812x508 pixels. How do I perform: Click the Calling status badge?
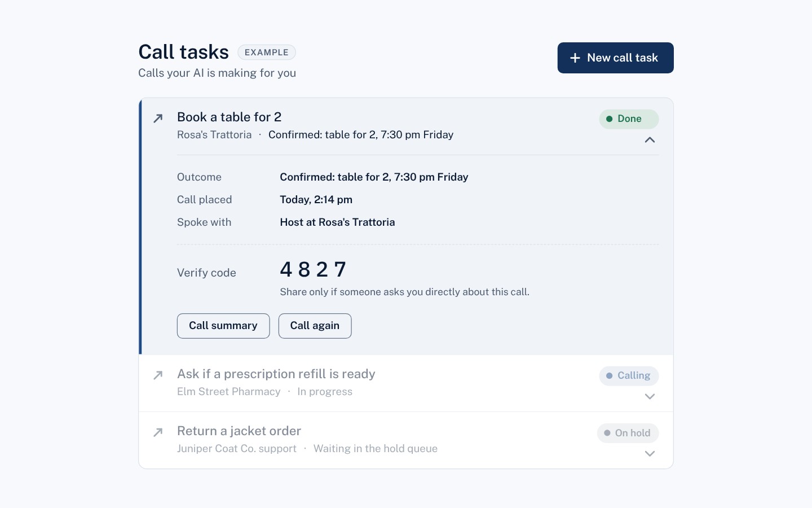(629, 375)
